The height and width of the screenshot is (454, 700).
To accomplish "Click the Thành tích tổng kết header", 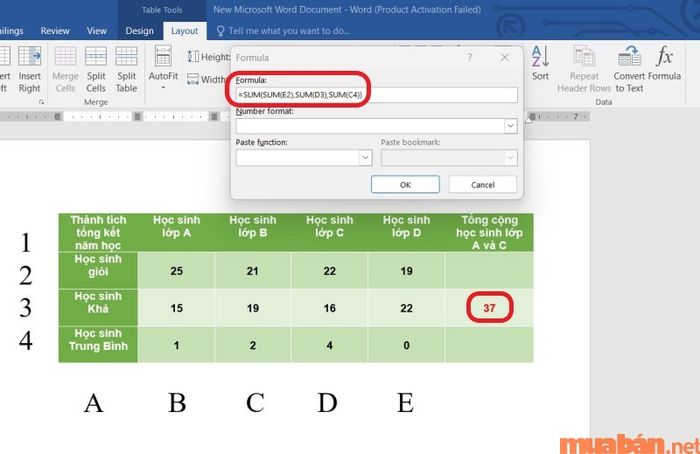I will point(98,232).
